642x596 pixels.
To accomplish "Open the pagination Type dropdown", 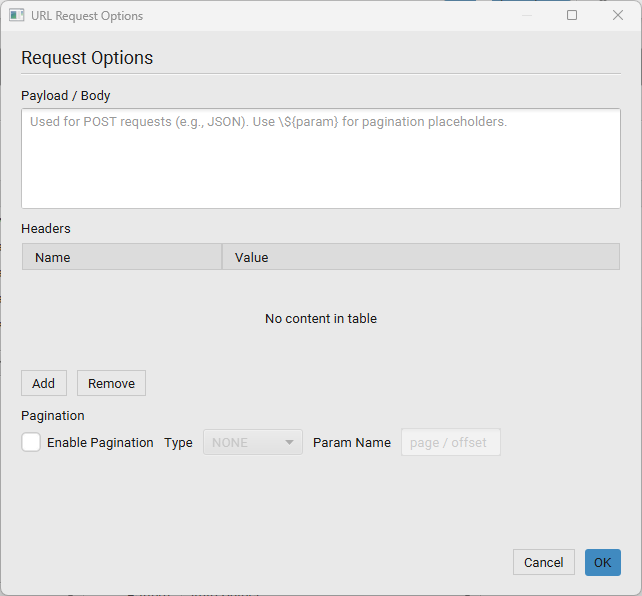I will point(253,442).
